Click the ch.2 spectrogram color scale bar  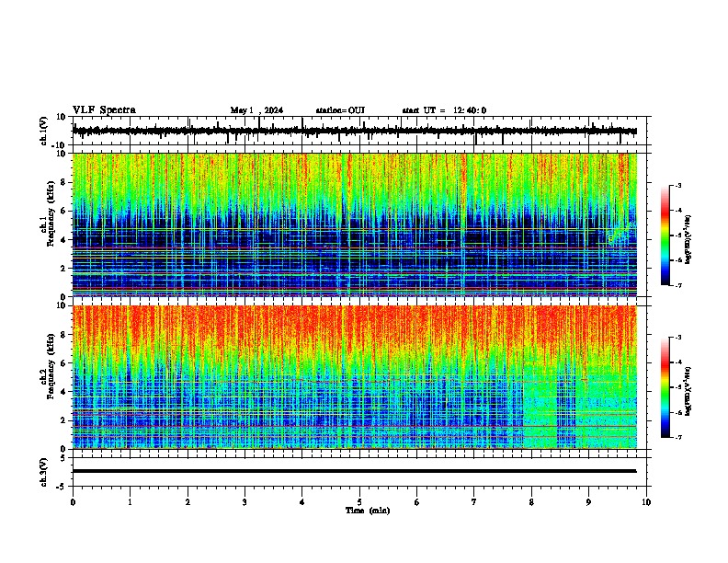(665, 387)
